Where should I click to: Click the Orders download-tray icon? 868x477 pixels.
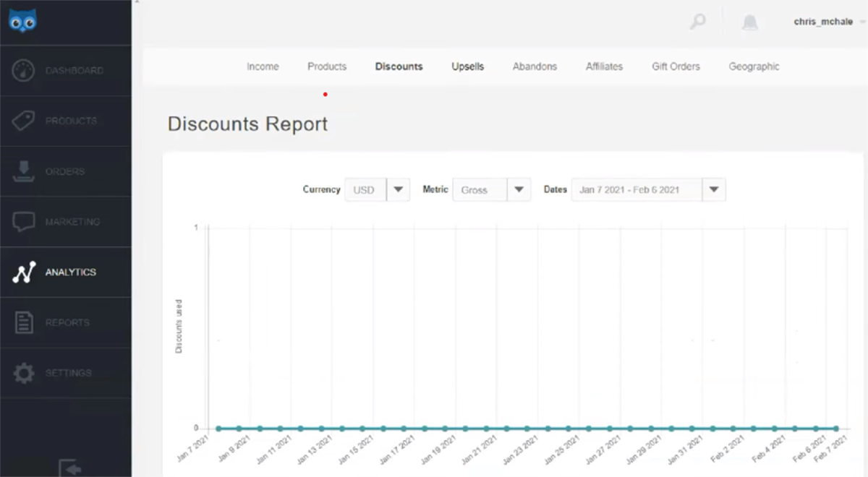(x=24, y=171)
